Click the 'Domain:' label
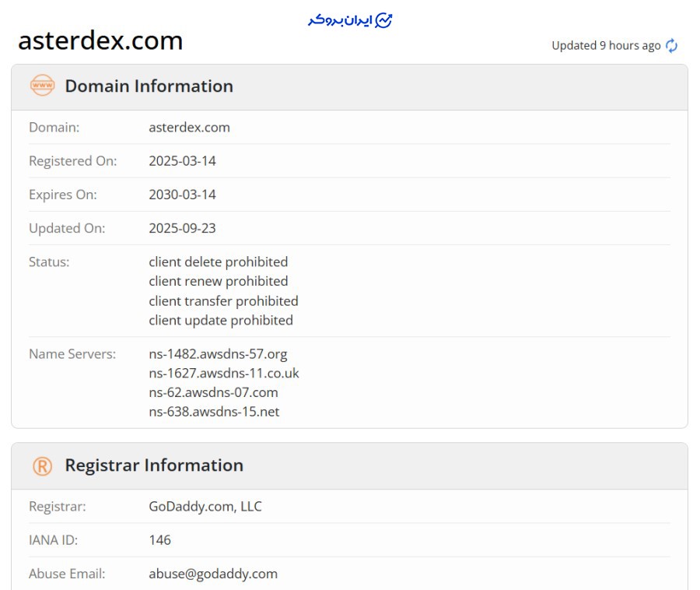 pyautogui.click(x=54, y=128)
